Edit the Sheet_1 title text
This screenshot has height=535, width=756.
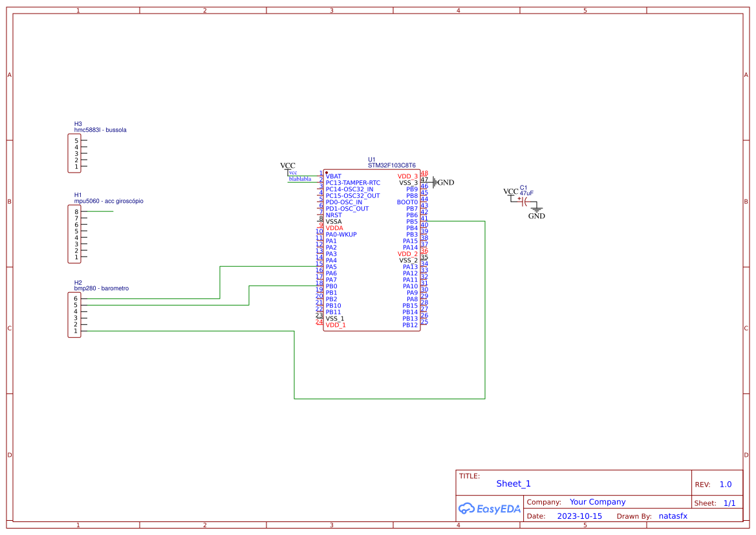[513, 483]
